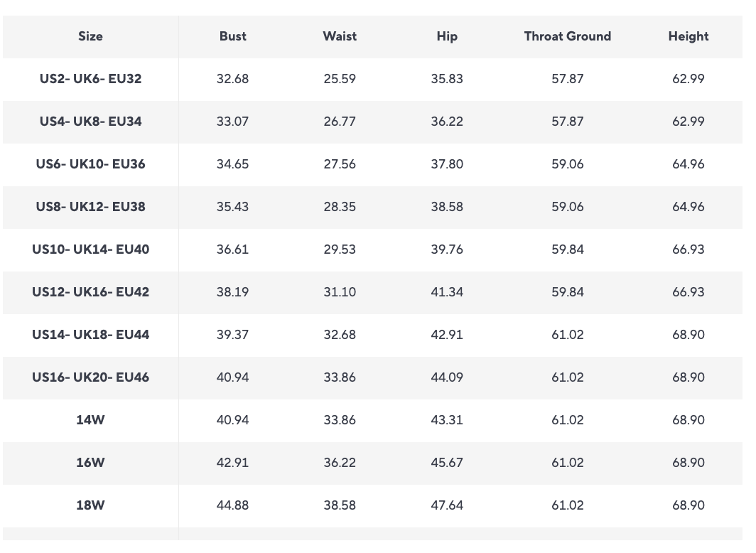Viewport: 756px width, 553px height.
Task: Click the Bust column header
Action: [x=232, y=36]
